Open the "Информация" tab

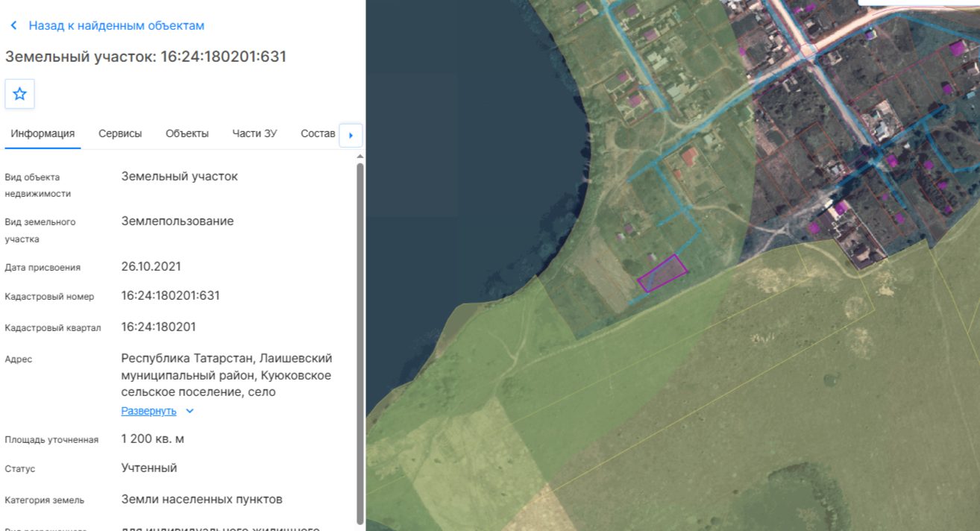[x=43, y=133]
